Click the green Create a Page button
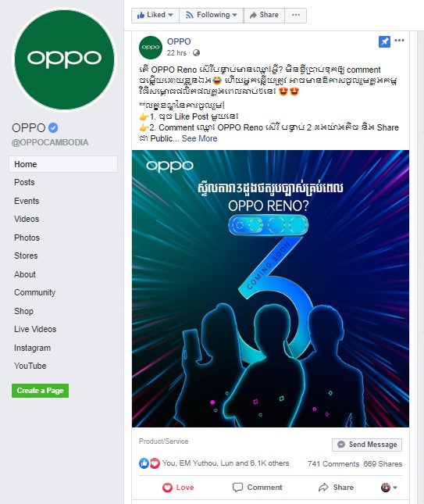 point(40,391)
